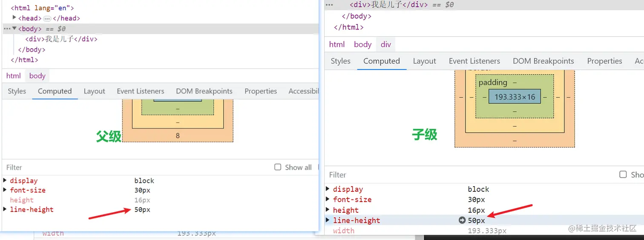Expand display property in left computed list
The height and width of the screenshot is (240, 644).
click(5, 181)
